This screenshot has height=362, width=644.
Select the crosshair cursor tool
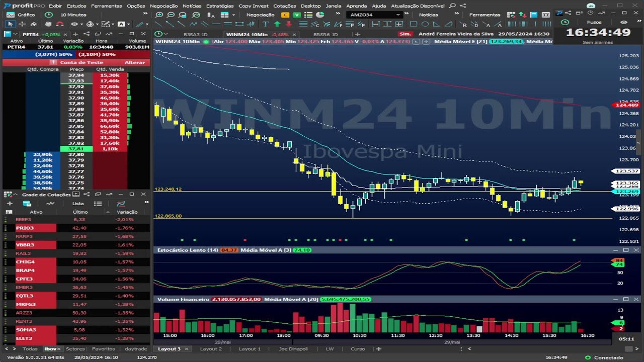(23, 24)
